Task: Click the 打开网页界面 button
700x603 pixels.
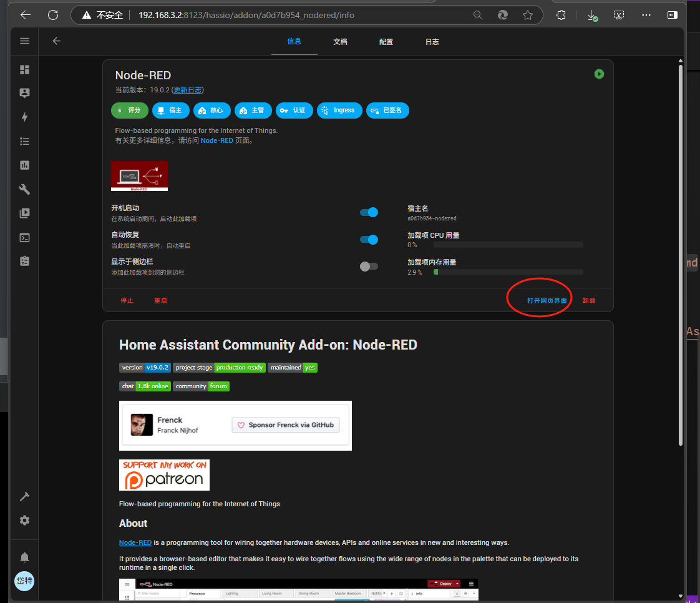Action: click(547, 301)
